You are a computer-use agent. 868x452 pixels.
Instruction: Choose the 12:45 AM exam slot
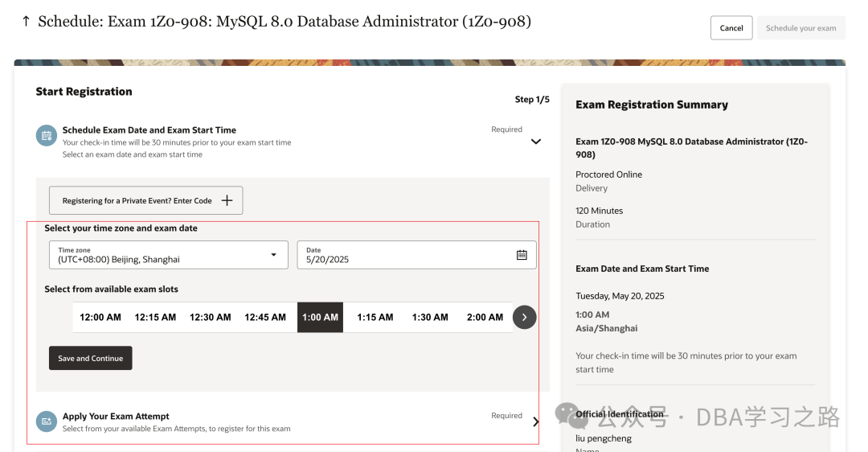(265, 318)
